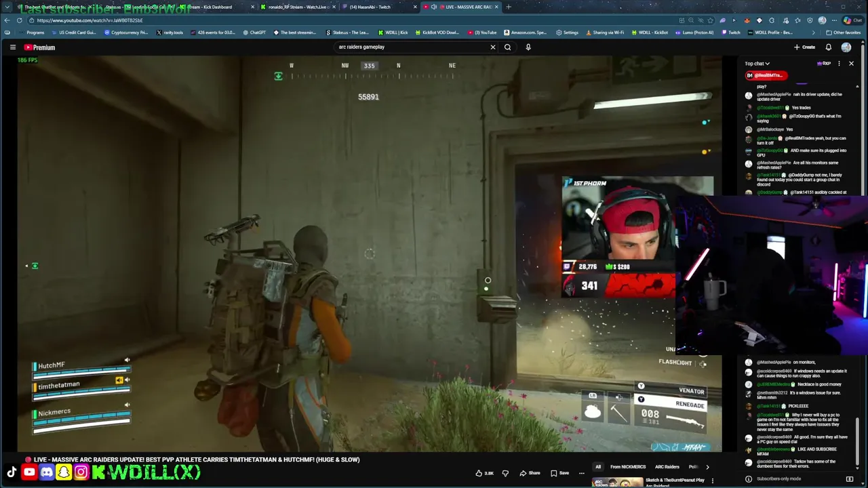Open the Sketch & TheBurntPeanut video thumbnail
This screenshot has width=868, height=488.
click(x=617, y=483)
